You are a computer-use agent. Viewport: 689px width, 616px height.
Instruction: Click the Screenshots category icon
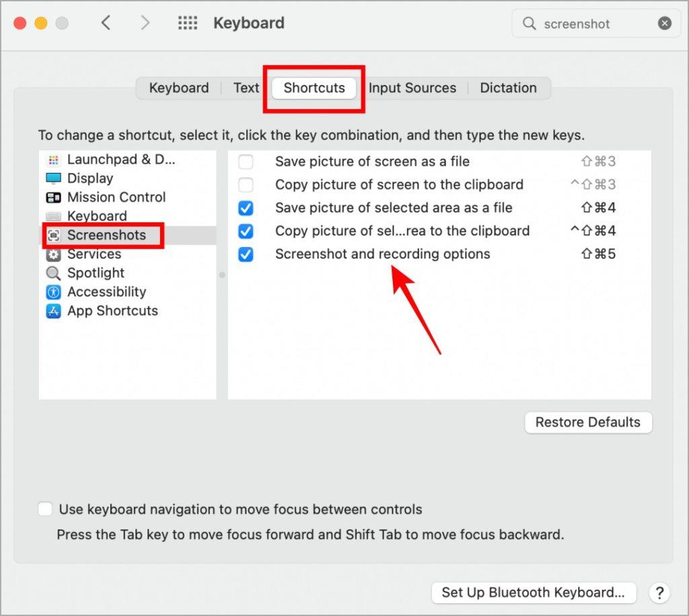54,236
